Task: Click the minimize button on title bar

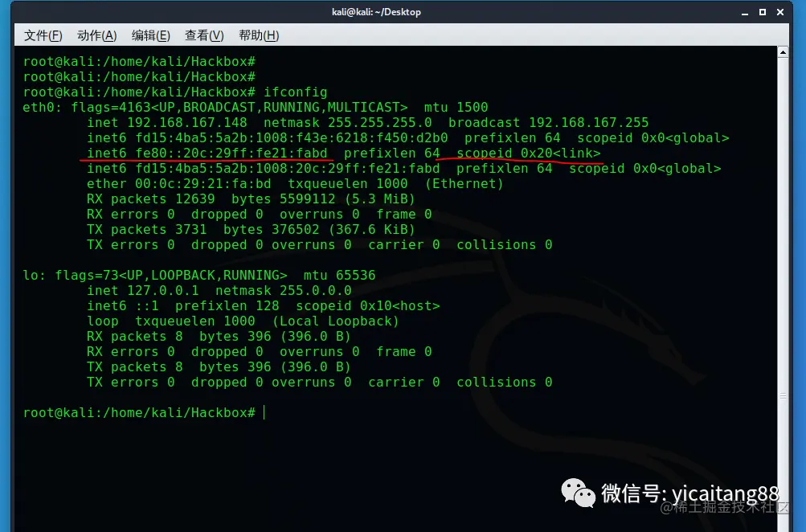Action: [746, 11]
